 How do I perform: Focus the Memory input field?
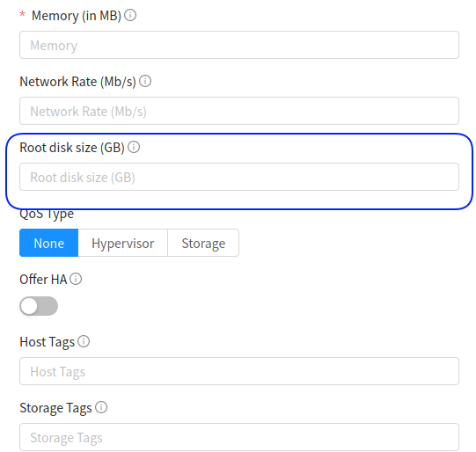[x=239, y=45]
